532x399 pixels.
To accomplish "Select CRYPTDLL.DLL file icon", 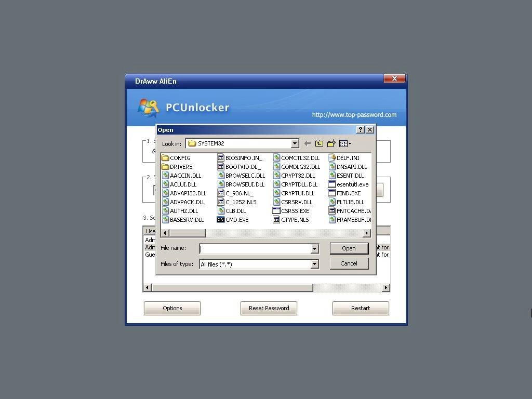I will [x=276, y=184].
